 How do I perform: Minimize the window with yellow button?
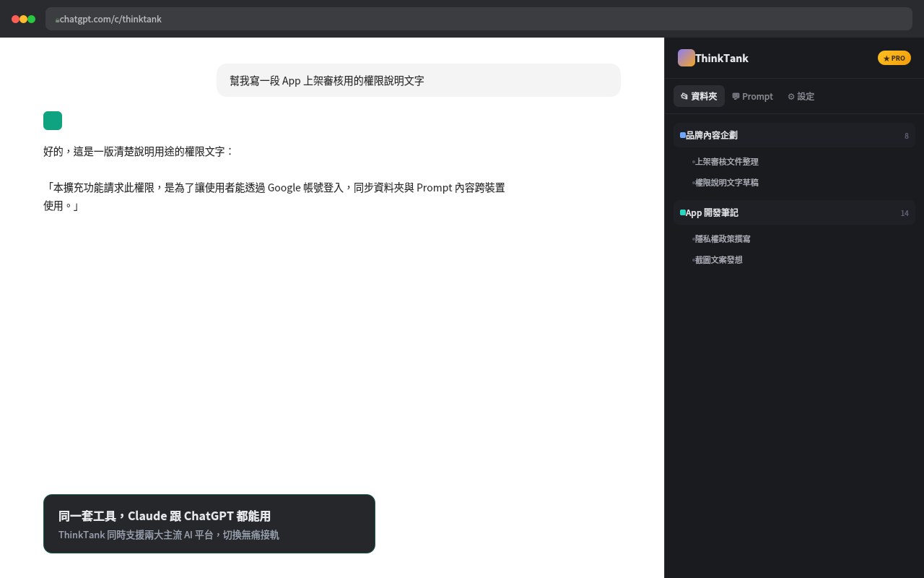24,19
